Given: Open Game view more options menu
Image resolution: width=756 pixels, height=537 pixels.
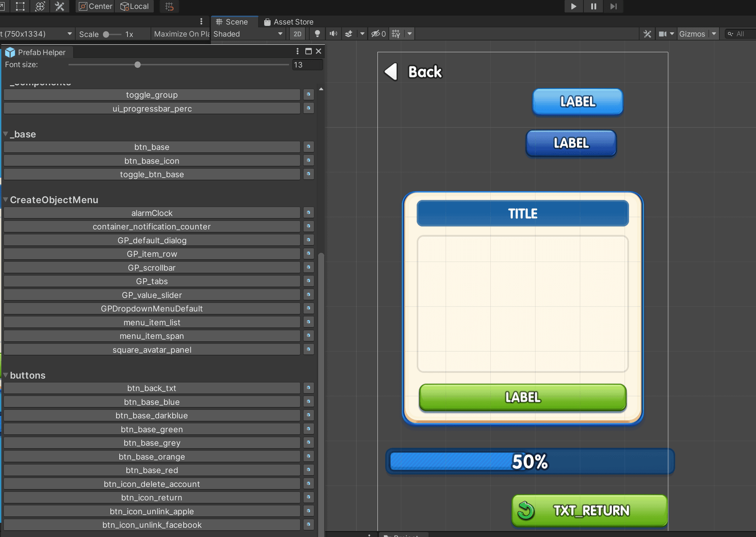Looking at the screenshot, I should 201,22.
